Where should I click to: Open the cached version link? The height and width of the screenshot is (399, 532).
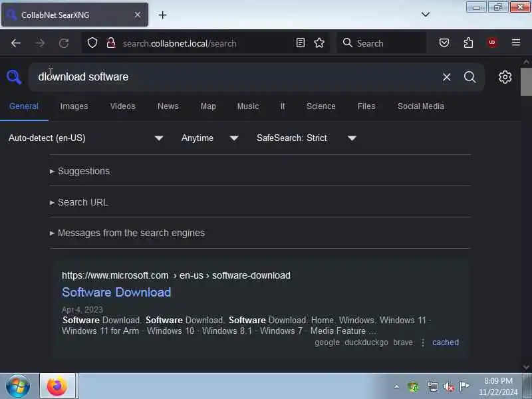446,342
